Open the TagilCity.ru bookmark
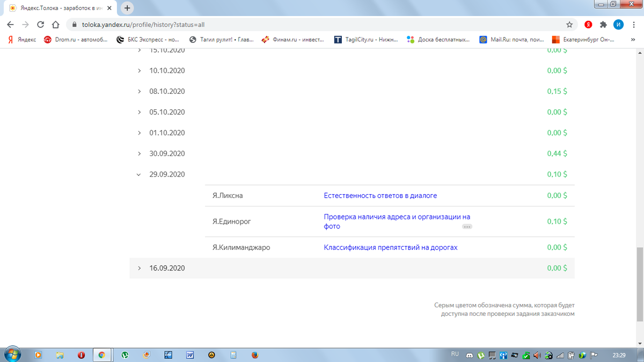The width and height of the screenshot is (644, 362). (366, 39)
